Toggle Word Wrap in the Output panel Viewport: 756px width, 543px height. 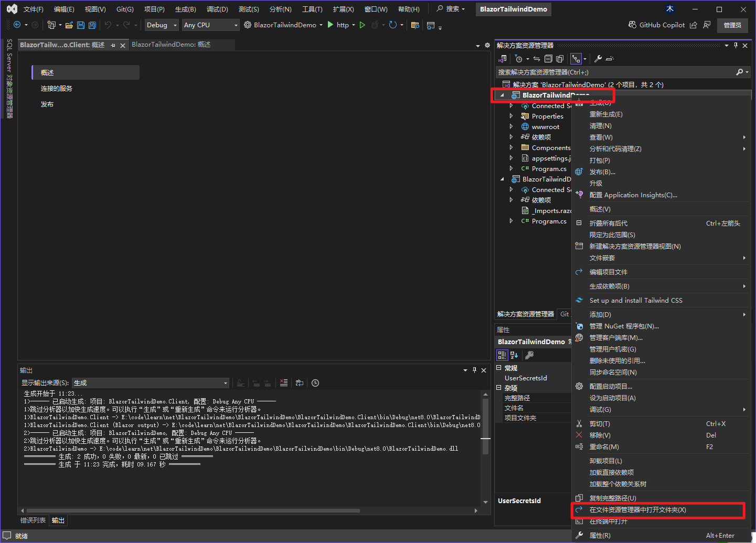coord(300,383)
